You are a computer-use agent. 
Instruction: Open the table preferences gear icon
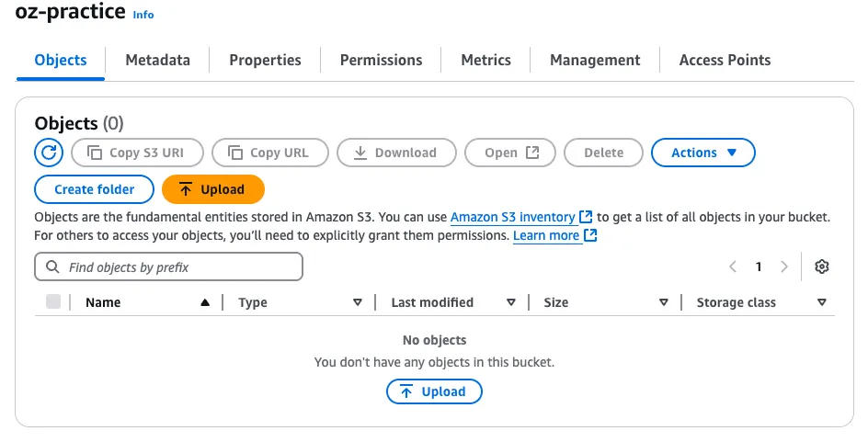(822, 266)
